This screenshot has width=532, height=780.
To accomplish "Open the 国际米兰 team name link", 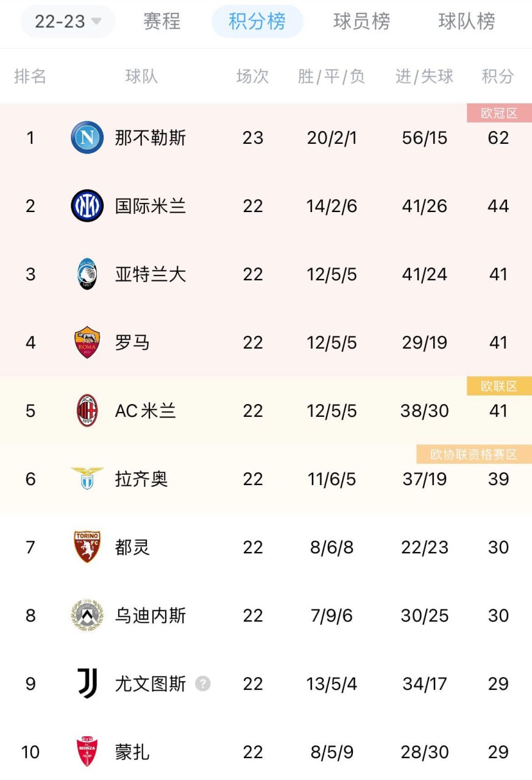I will coord(151,206).
